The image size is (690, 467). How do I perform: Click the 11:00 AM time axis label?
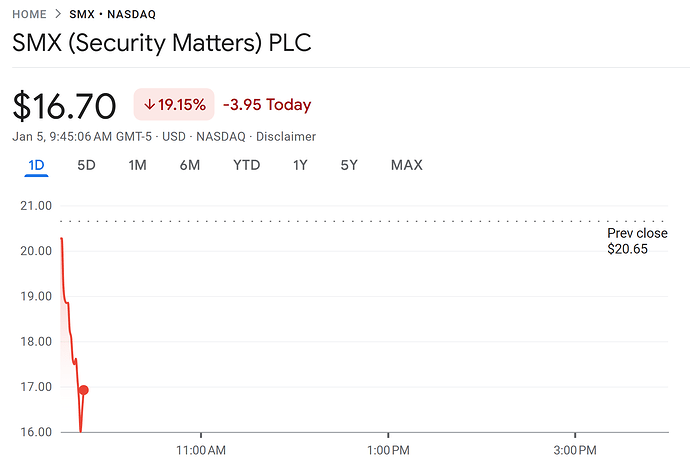[202, 451]
